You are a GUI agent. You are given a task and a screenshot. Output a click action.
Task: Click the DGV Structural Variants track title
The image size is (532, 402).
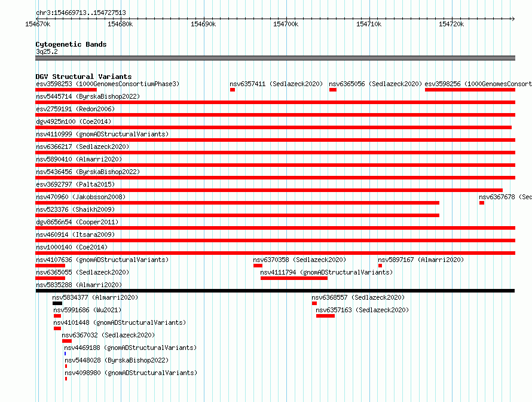[x=84, y=77]
